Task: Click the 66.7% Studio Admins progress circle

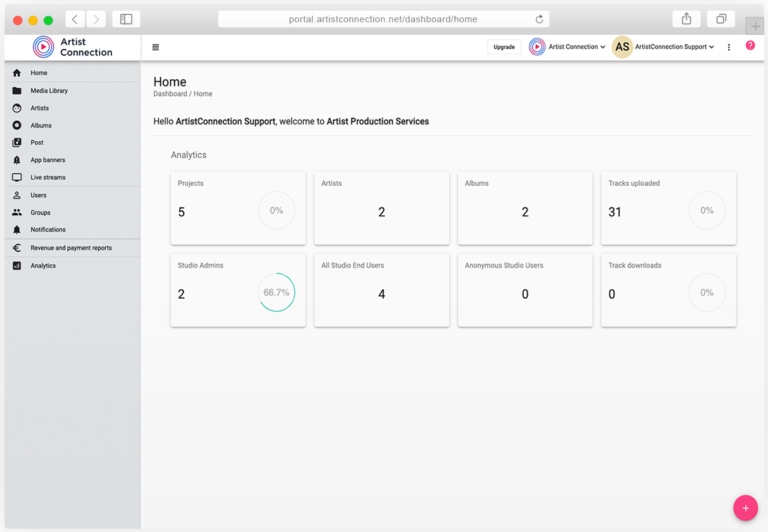Action: 277,293
